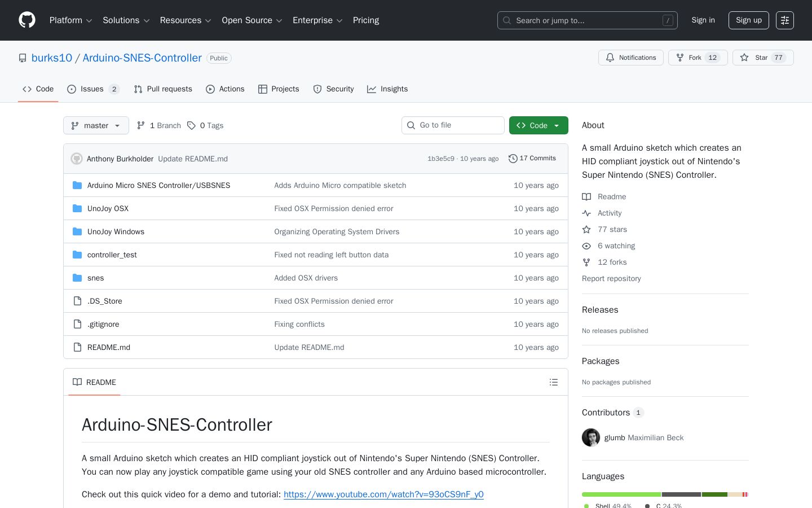Viewport: 812px width, 508px height.
Task: Open the README outline list icon
Action: 554,382
